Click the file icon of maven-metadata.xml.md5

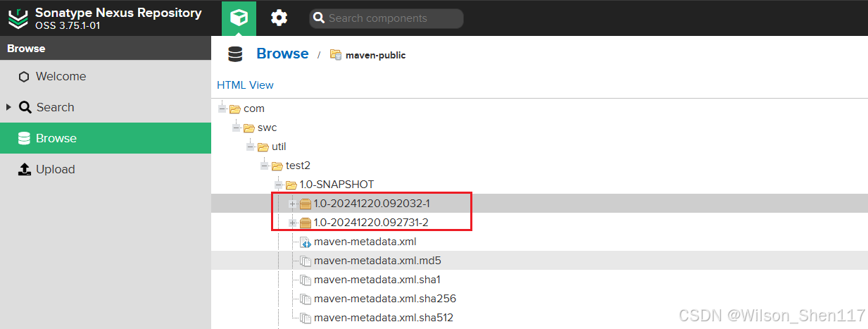306,261
